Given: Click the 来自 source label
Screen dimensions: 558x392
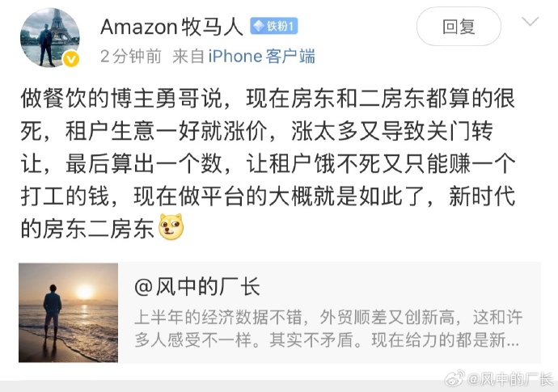Looking at the screenshot, I should pyautogui.click(x=188, y=56).
